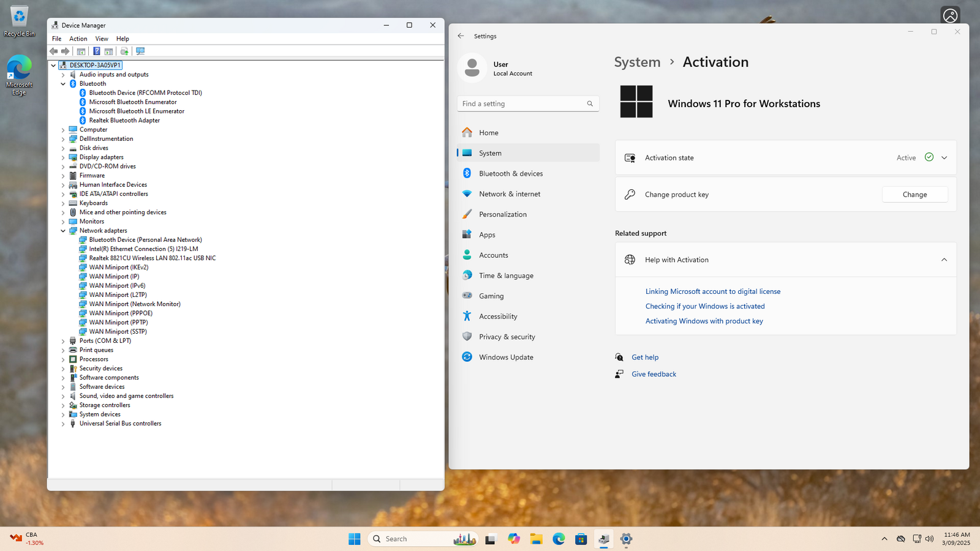Click the search magnifier in Find a setting
Screen dimensions: 980x551
coord(590,104)
